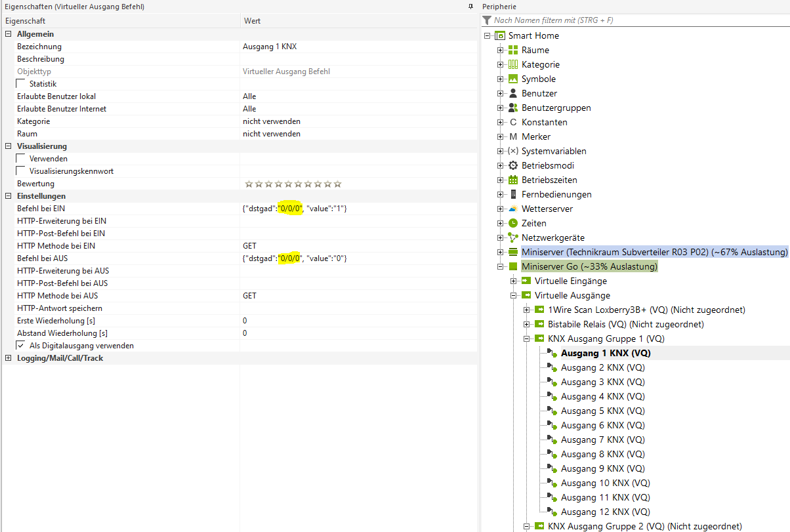Screen dimensions: 790x532
Task: Click the Wert column header
Action: [x=253, y=21]
